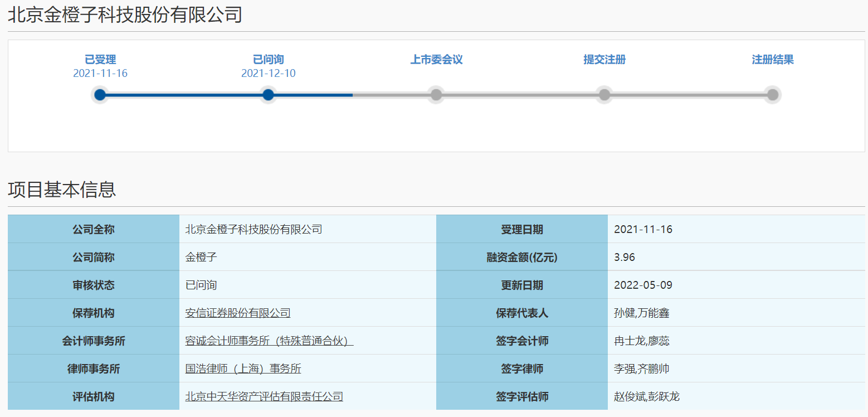The image size is (868, 417).
Task: Click the 签字律师 label cell
Action: (x=522, y=368)
